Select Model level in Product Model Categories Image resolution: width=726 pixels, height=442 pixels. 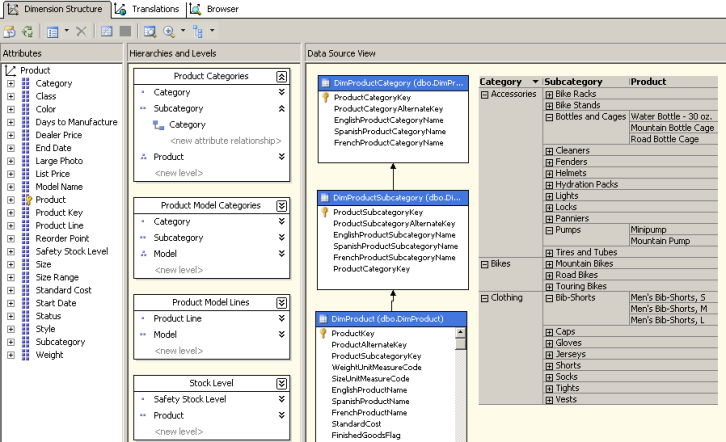165,254
